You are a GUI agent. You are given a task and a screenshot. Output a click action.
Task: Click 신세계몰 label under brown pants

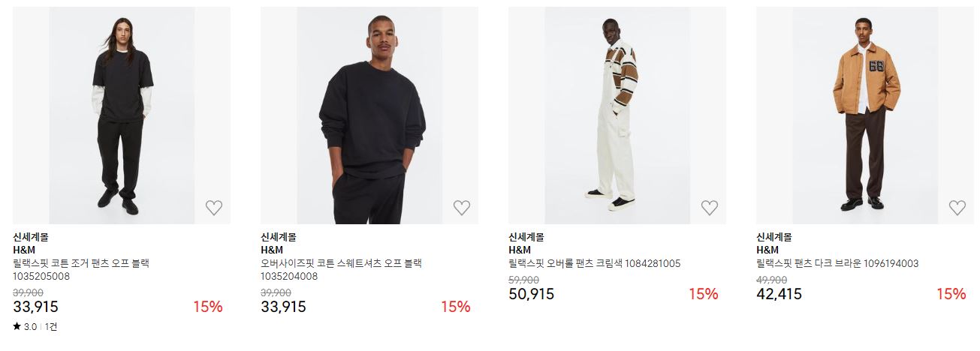pos(774,237)
